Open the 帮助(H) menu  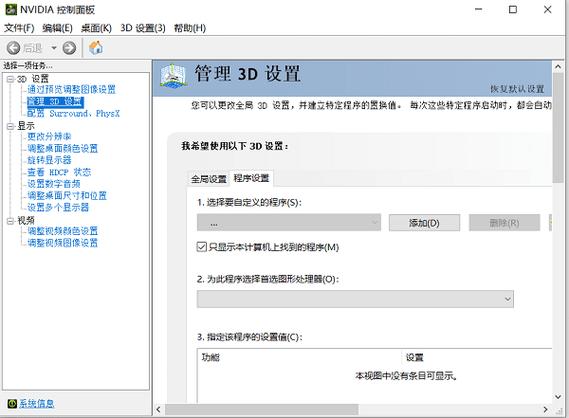(x=190, y=28)
